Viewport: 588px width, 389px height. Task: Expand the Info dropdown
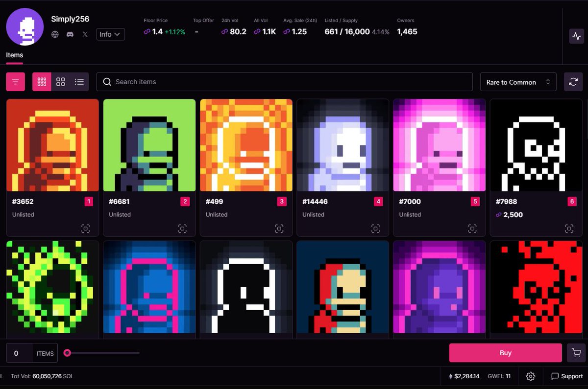[x=110, y=34]
